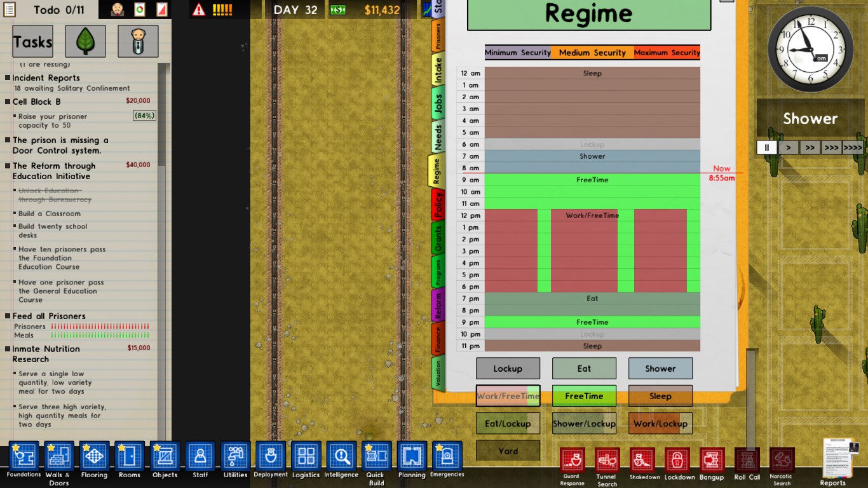The height and width of the screenshot is (488, 868).
Task: Switch to the Valuation tab
Action: click(x=438, y=372)
